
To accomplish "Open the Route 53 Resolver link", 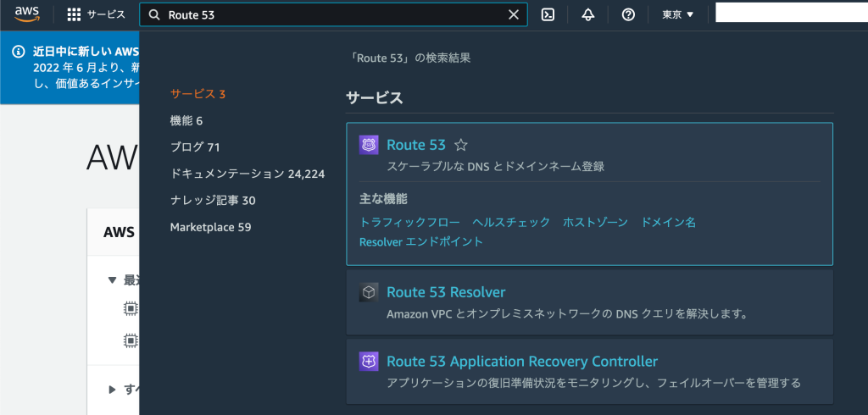I will click(x=446, y=291).
